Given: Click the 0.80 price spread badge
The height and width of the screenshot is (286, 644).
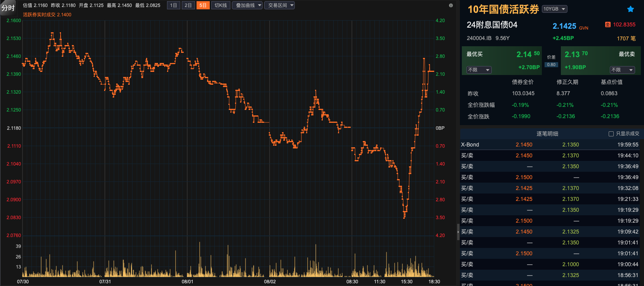Looking at the screenshot, I should pyautogui.click(x=551, y=65).
